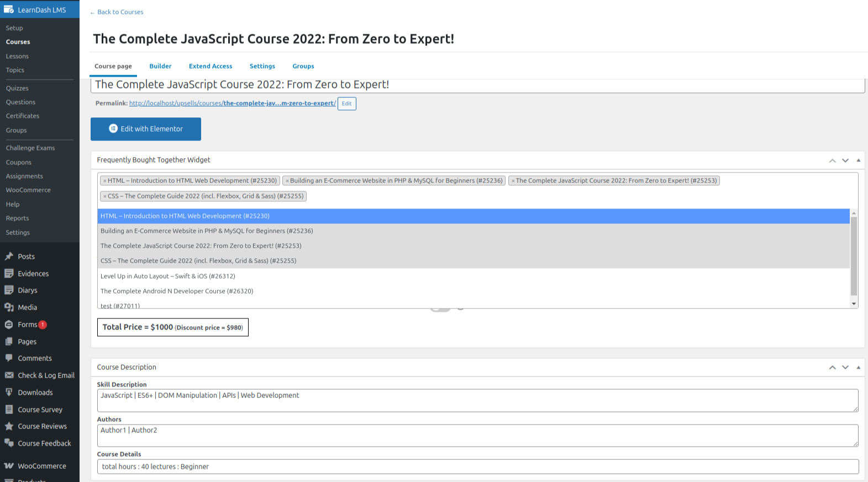Viewport: 868px width, 482px height.
Task: Click the Media icon in sidebar
Action: tap(9, 307)
